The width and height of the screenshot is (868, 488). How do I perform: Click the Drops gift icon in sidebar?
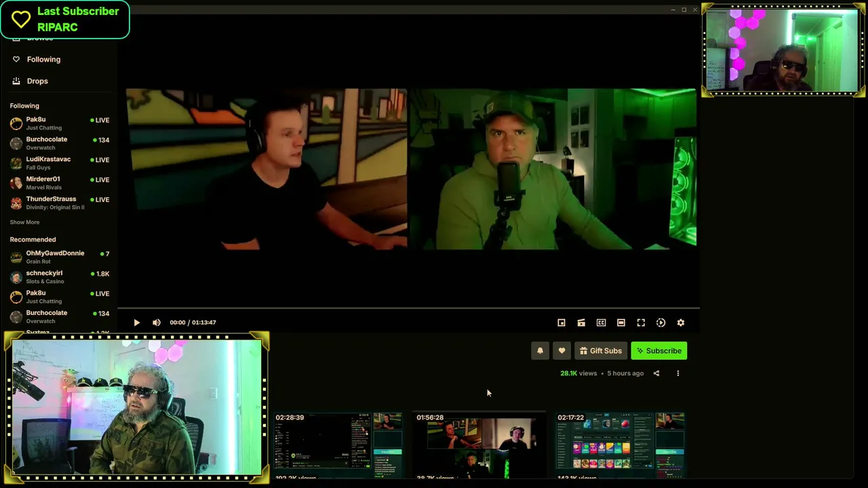coord(16,81)
